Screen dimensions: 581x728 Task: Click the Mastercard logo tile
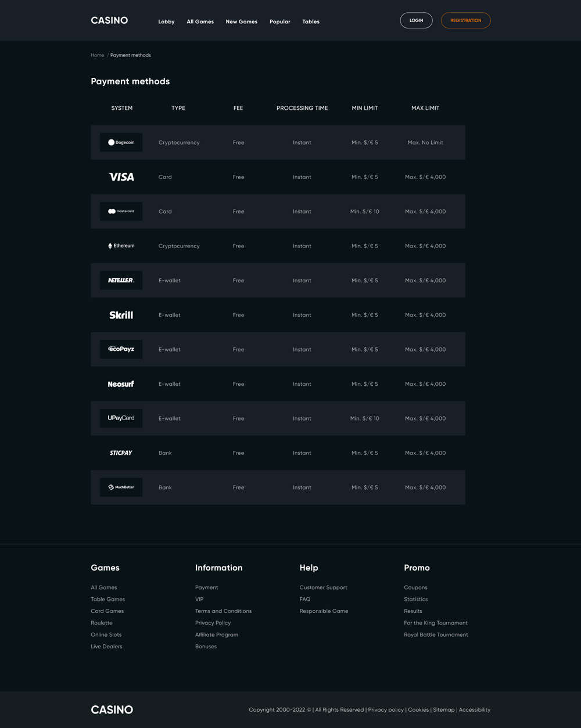pyautogui.click(x=121, y=211)
